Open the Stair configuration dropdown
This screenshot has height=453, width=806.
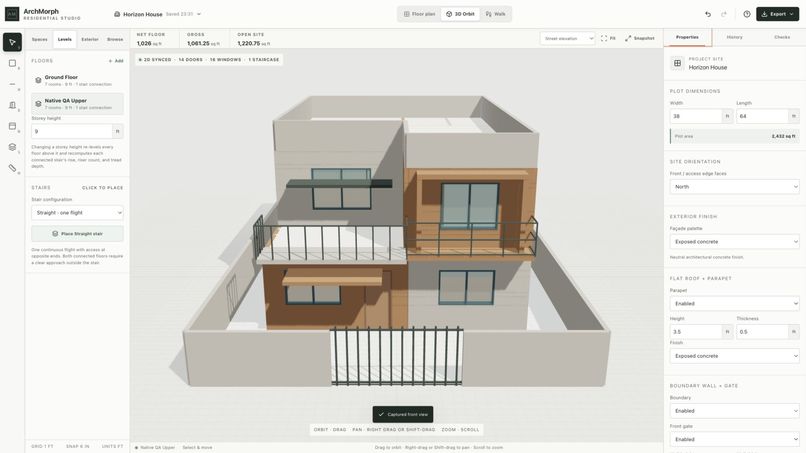[77, 213]
